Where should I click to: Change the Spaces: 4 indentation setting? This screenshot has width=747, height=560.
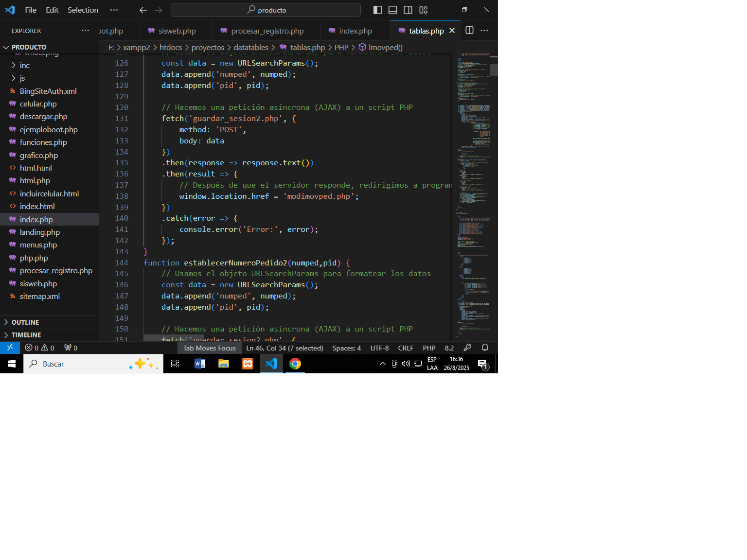pyautogui.click(x=346, y=348)
